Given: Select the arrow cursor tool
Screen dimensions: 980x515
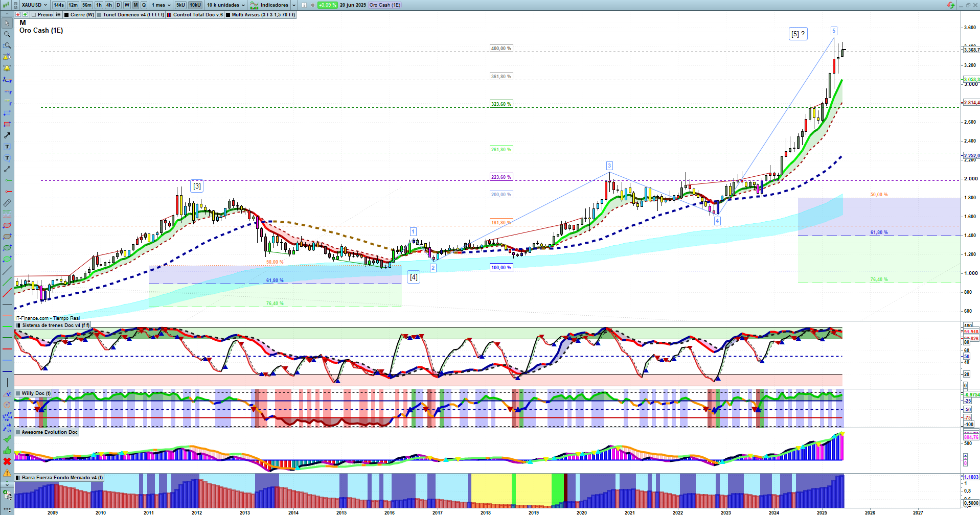Looking at the screenshot, I should point(7,23).
